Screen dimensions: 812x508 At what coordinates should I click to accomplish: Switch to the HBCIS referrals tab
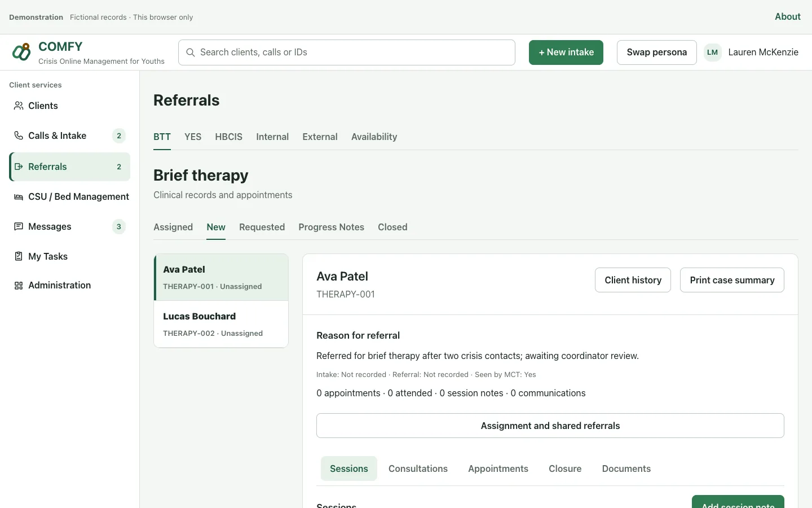click(x=228, y=137)
